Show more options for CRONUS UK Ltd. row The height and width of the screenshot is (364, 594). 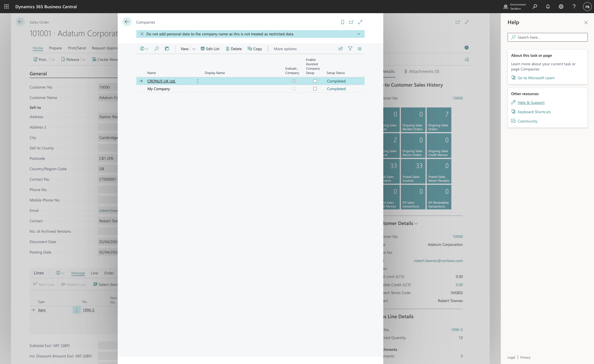click(x=198, y=81)
